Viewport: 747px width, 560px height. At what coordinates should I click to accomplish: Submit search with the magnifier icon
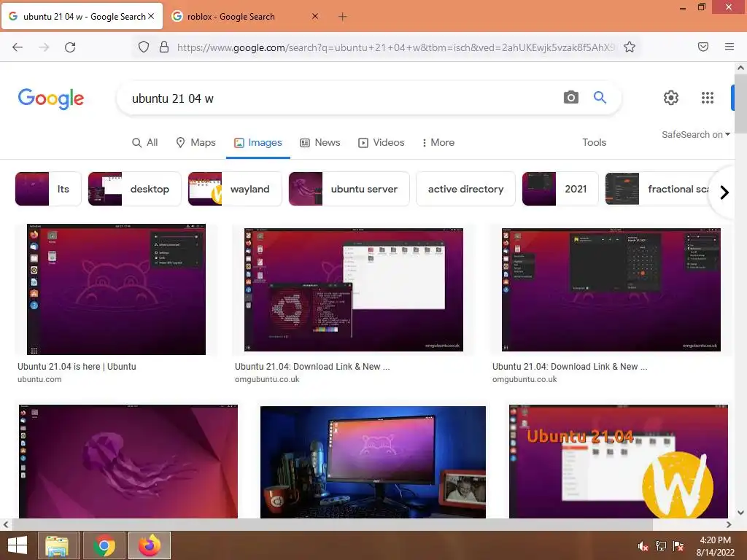pos(600,98)
